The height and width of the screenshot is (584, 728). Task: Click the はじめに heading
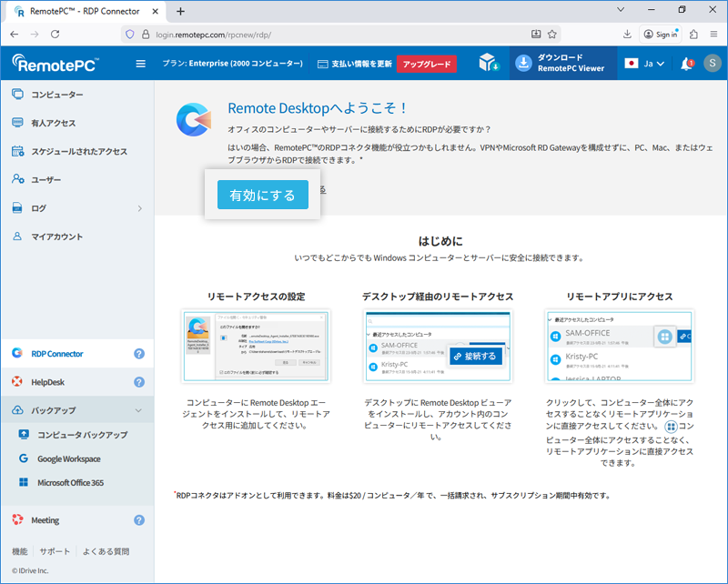tap(440, 241)
